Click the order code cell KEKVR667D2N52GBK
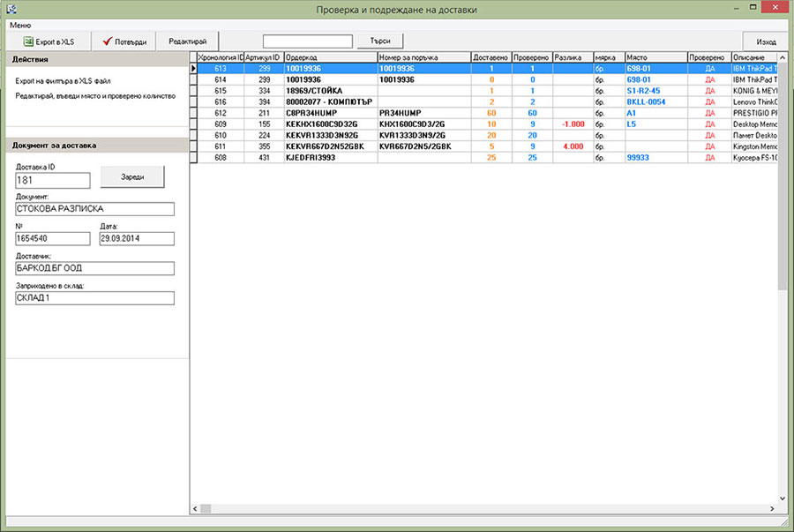Image resolution: width=794 pixels, height=532 pixels. point(331,146)
